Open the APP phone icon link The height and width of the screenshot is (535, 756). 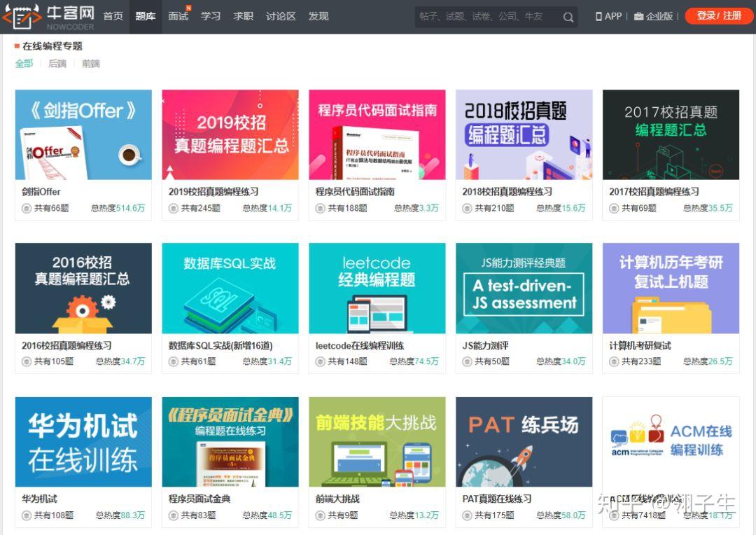click(598, 16)
